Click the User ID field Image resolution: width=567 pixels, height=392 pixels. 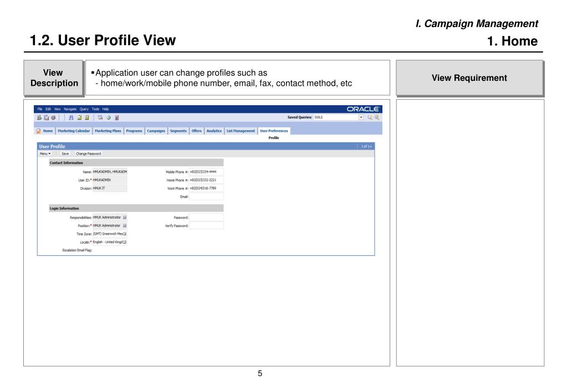[x=110, y=180]
